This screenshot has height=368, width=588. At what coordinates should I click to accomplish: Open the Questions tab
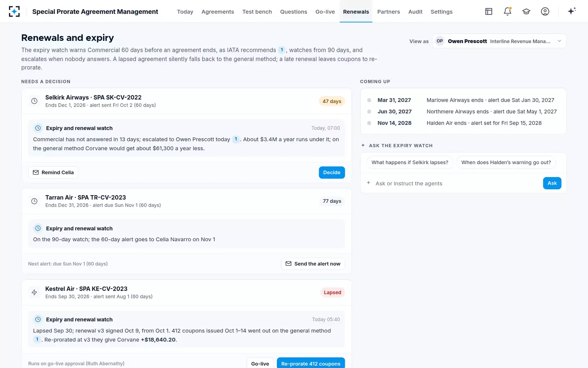coord(294,12)
